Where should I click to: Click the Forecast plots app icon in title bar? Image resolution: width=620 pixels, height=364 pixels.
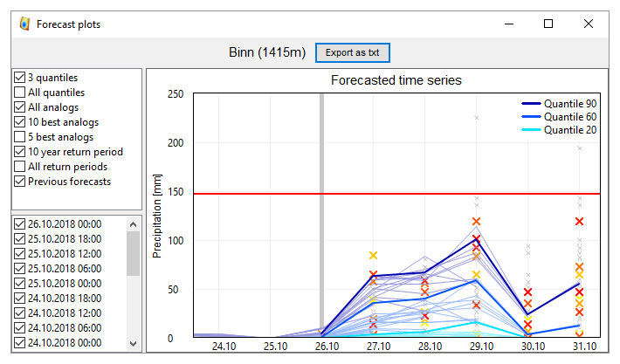(24, 24)
